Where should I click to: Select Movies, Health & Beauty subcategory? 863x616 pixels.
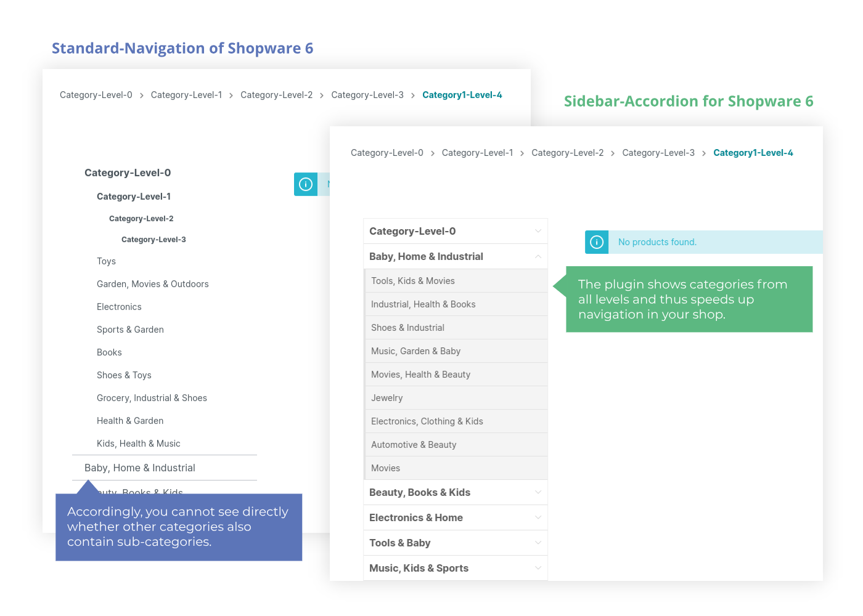pos(456,375)
